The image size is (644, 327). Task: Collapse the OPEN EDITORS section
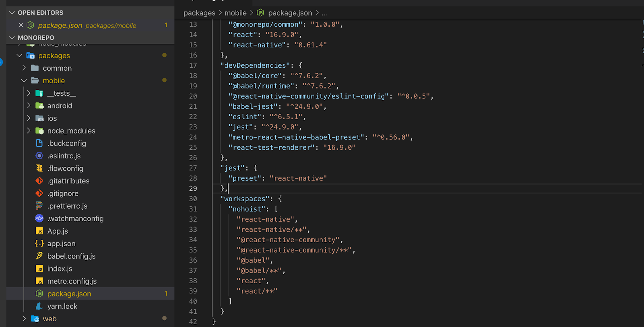tap(12, 13)
